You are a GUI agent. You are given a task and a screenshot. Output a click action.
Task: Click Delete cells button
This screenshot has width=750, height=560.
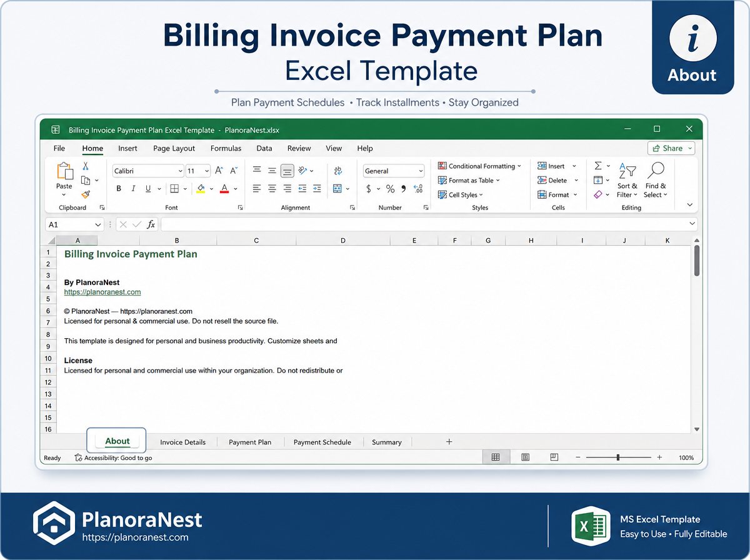click(x=557, y=181)
